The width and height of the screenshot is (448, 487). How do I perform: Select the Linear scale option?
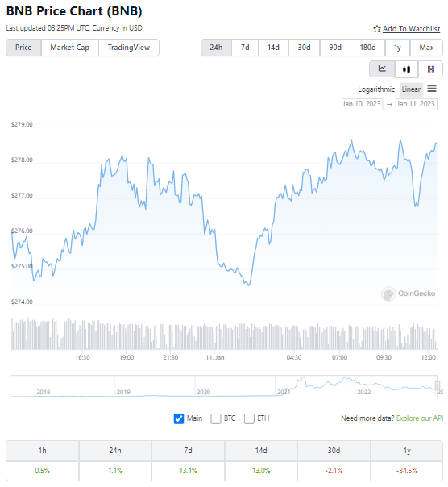411,89
